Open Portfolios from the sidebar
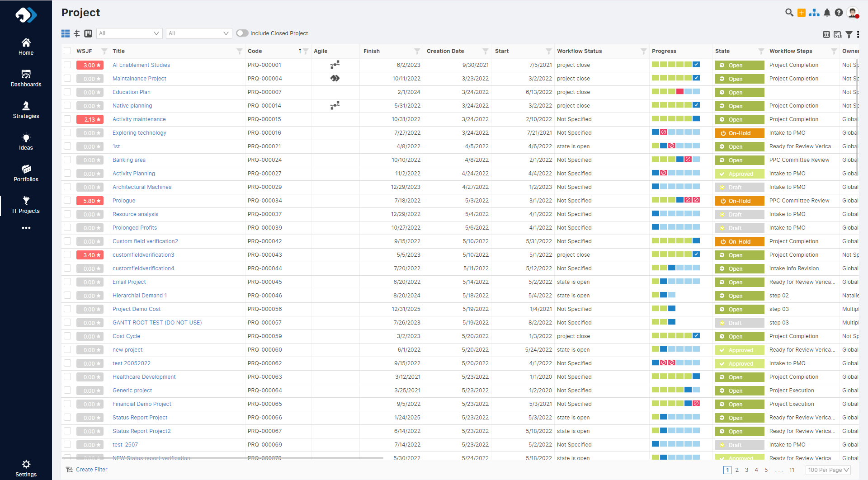Screen dimensions: 868x480 [x=26, y=173]
